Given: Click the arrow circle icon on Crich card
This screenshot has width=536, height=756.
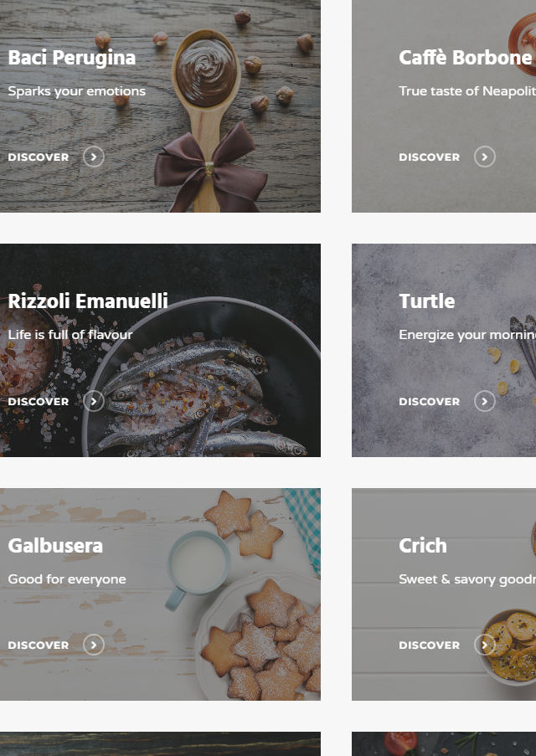Looking at the screenshot, I should [x=484, y=645].
